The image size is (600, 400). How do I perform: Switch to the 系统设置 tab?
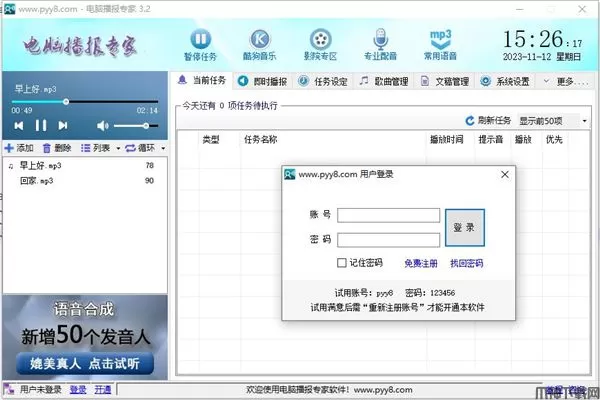(x=505, y=82)
